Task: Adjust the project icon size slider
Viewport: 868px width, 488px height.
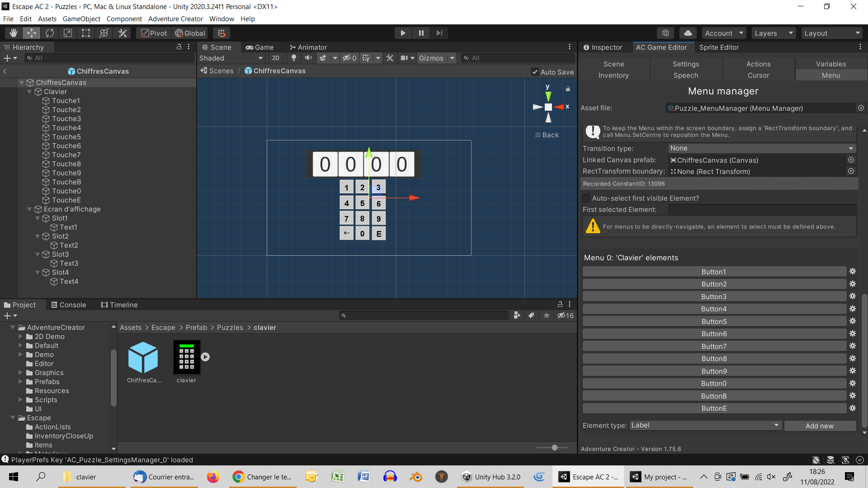Action: click(555, 447)
